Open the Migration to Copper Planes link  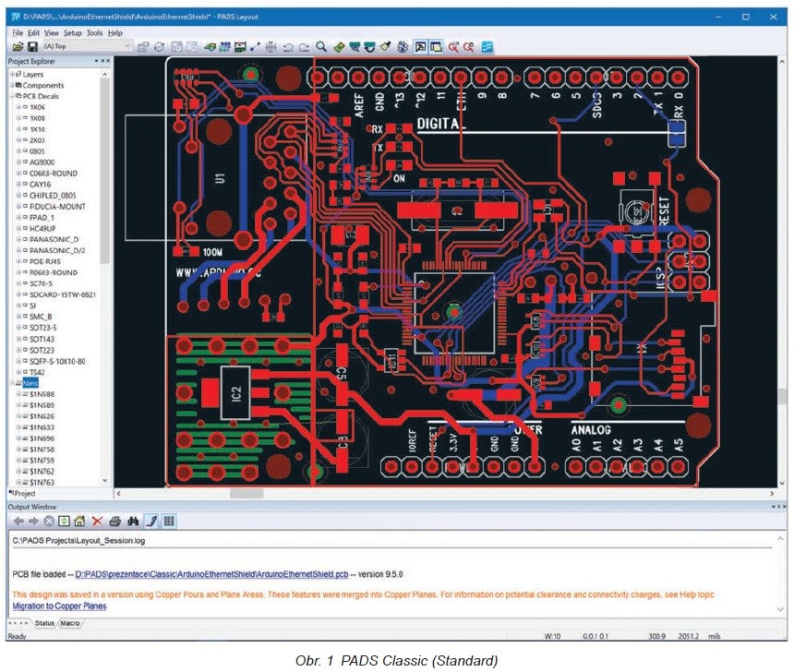59,606
